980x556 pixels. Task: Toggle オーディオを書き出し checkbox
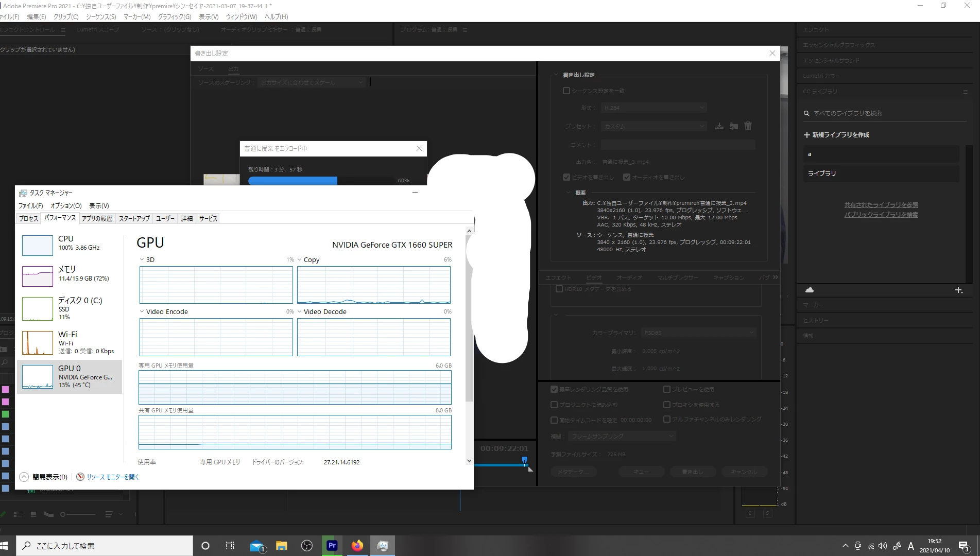pyautogui.click(x=627, y=177)
